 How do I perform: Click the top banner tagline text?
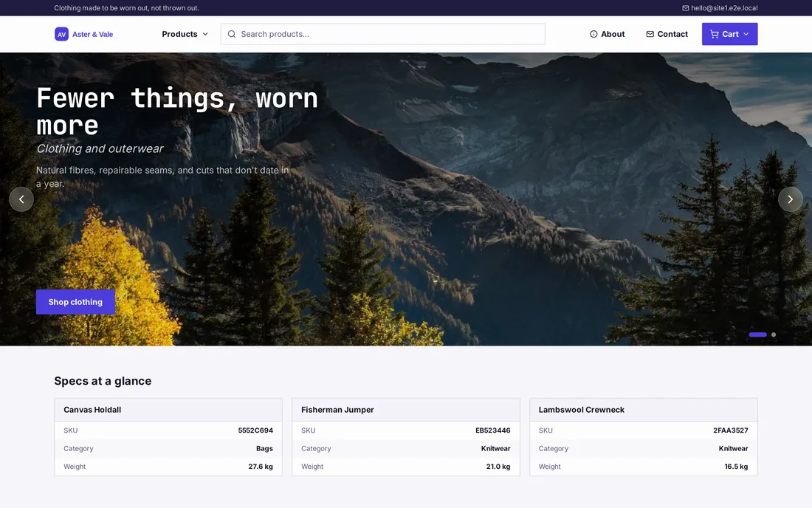pyautogui.click(x=126, y=8)
